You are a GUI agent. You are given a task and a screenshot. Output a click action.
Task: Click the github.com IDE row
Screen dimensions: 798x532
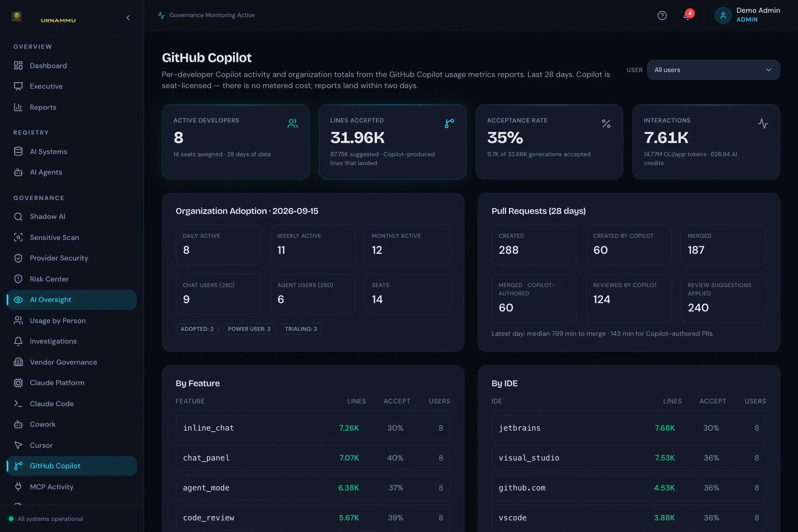(629, 488)
